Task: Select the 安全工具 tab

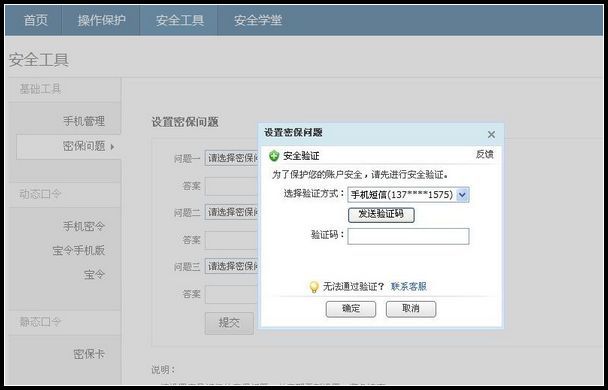Action: (180, 20)
